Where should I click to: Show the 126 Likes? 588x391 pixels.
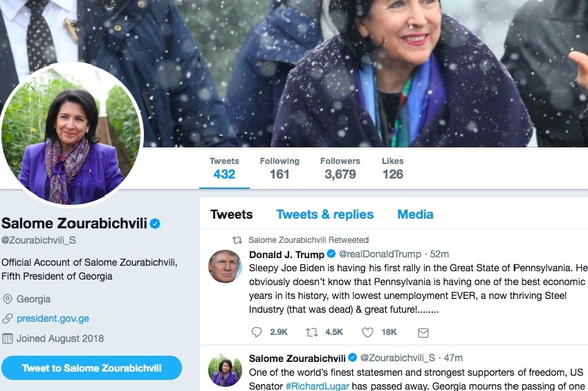392,168
